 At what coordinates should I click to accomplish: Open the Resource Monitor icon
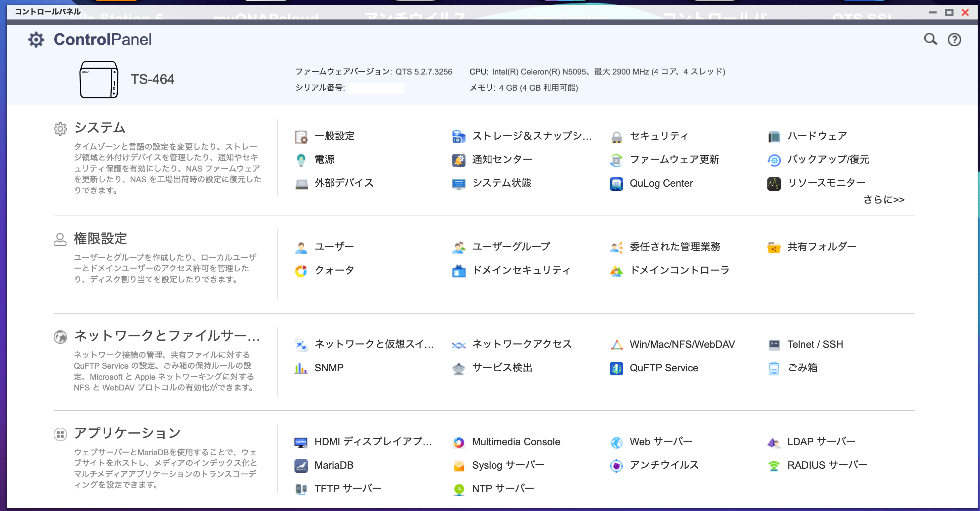[x=774, y=184]
